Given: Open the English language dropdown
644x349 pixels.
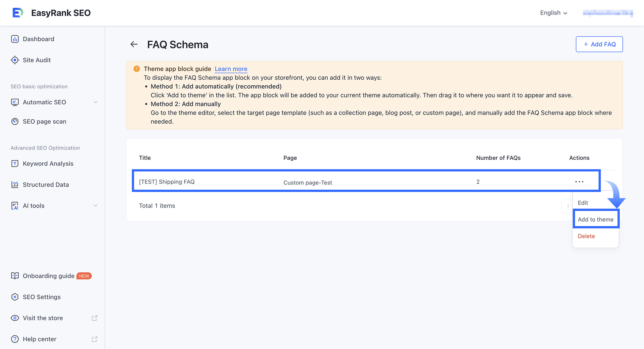Looking at the screenshot, I should click(553, 13).
